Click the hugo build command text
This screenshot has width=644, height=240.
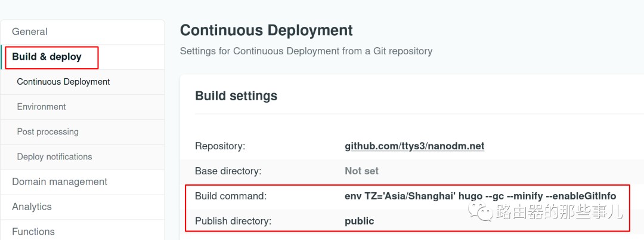point(481,196)
